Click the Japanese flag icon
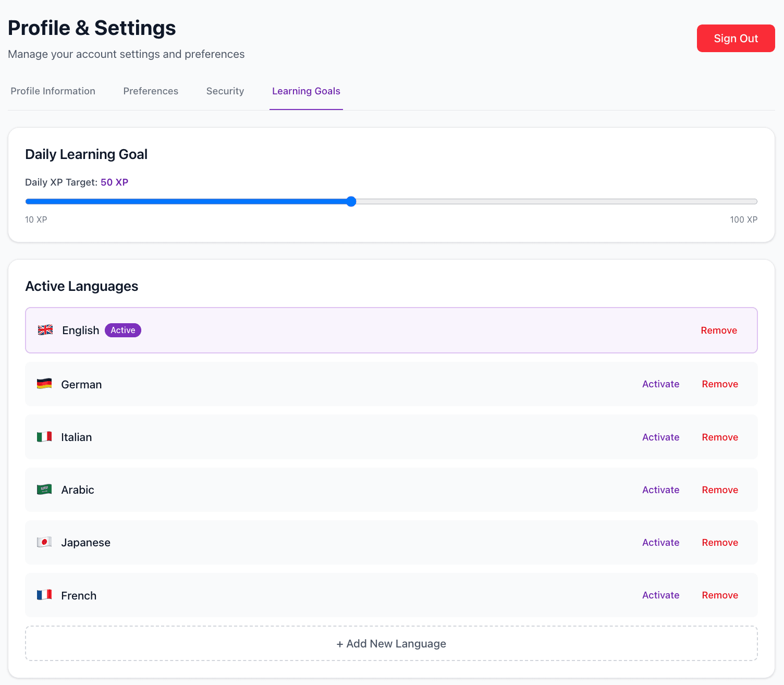 [44, 542]
